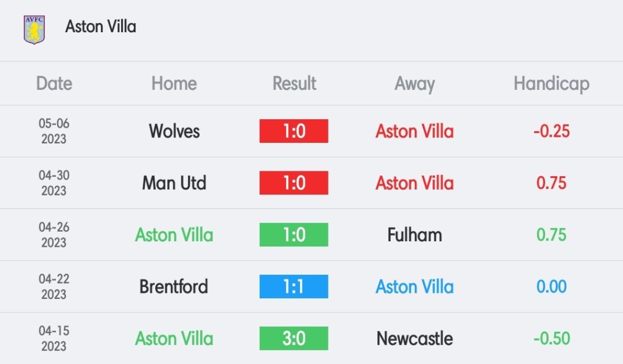This screenshot has height=364, width=623.
Task: Click the Aston Villa club crest icon
Action: click(x=34, y=29)
